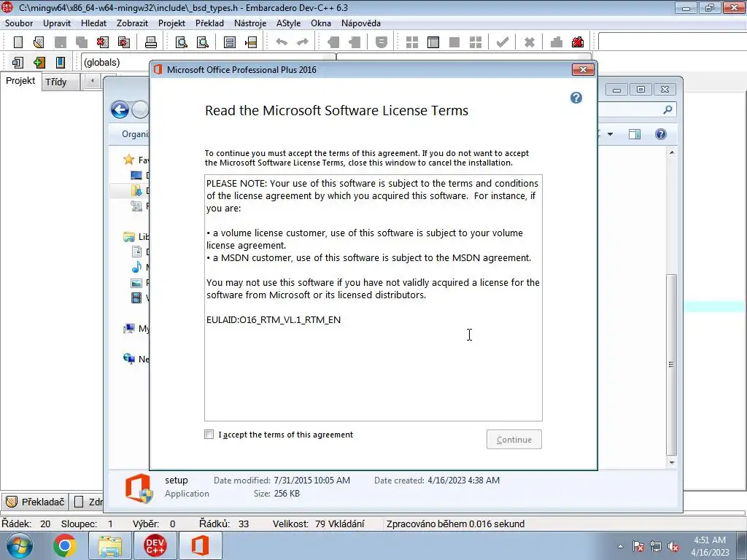
Task: Switch to the Třídy tab
Action: pos(61,82)
